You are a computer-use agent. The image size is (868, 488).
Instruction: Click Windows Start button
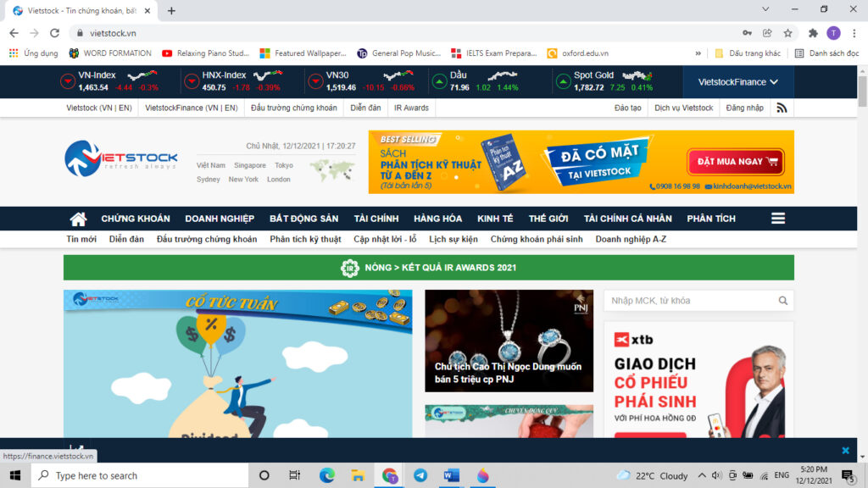[x=15, y=475]
